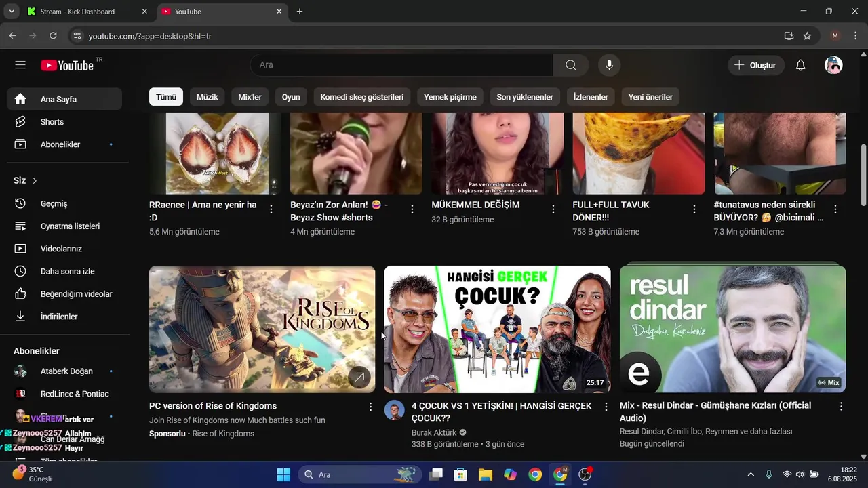The width and height of the screenshot is (868, 488).
Task: Open Burak Aktürk channel name link
Action: [x=435, y=432]
